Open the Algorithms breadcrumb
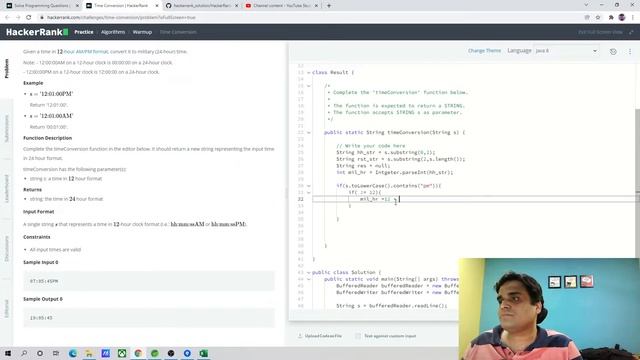 click(x=113, y=32)
